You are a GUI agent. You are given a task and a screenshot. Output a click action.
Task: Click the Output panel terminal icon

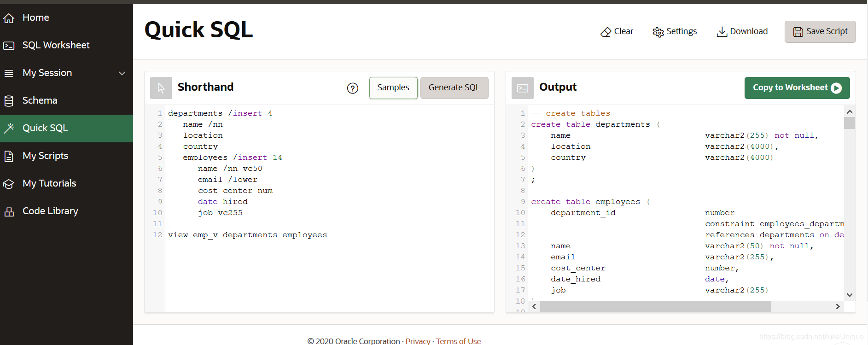[523, 88]
